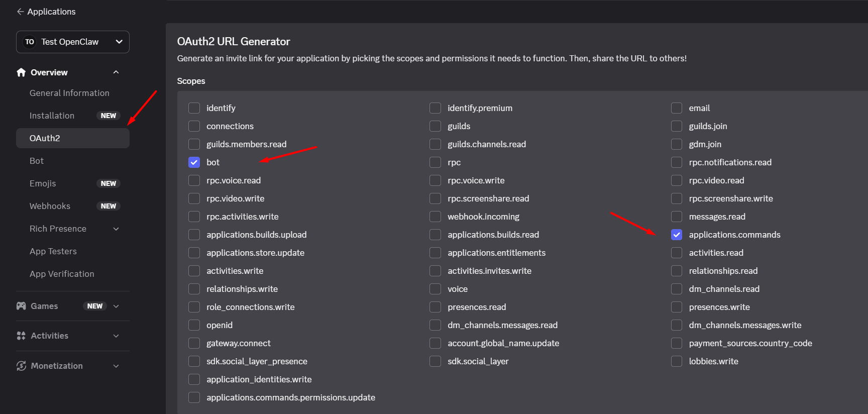The image size is (868, 414).
Task: Click the Monetization icon in sidebar
Action: coord(21,366)
